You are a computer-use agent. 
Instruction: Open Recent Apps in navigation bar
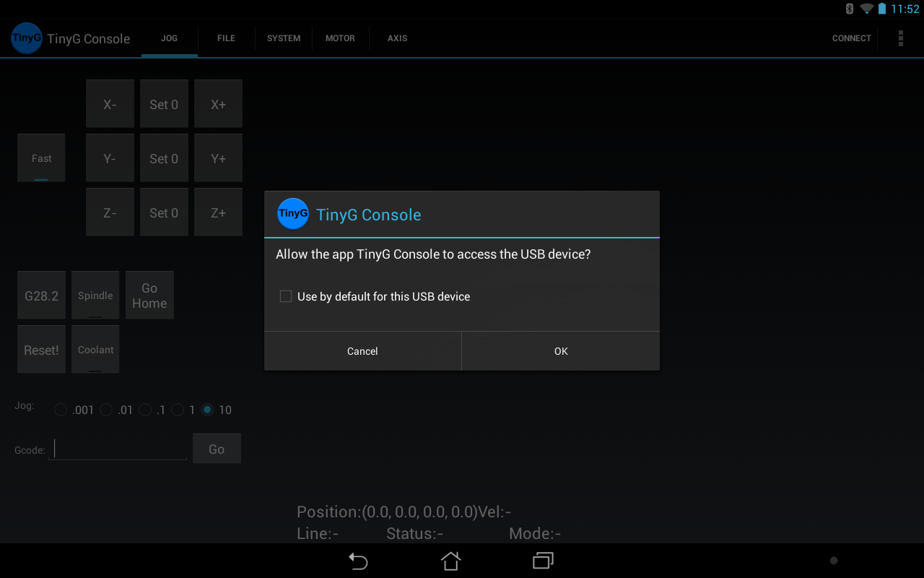click(x=543, y=561)
